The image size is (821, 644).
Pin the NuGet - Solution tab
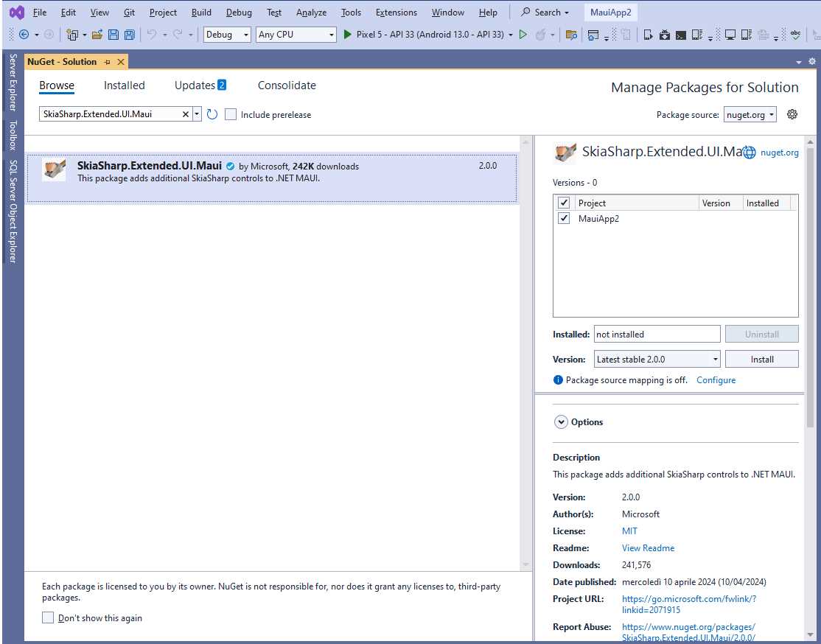click(x=108, y=62)
